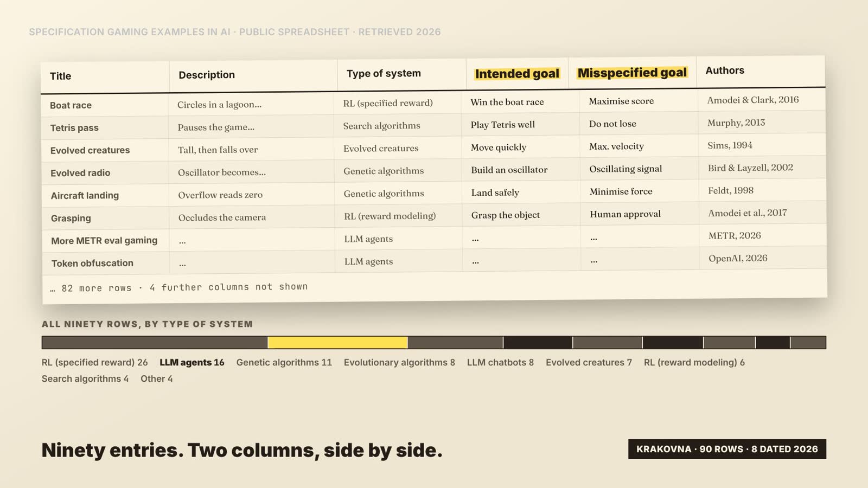
Task: Select the "Do not lose" cell
Action: [x=612, y=124]
